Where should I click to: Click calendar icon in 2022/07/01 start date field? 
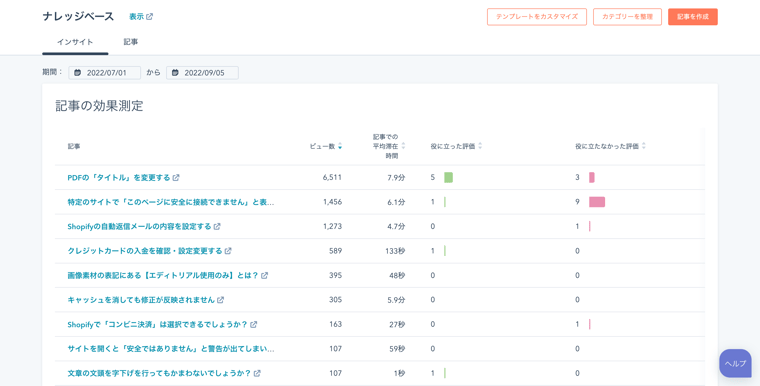(78, 73)
